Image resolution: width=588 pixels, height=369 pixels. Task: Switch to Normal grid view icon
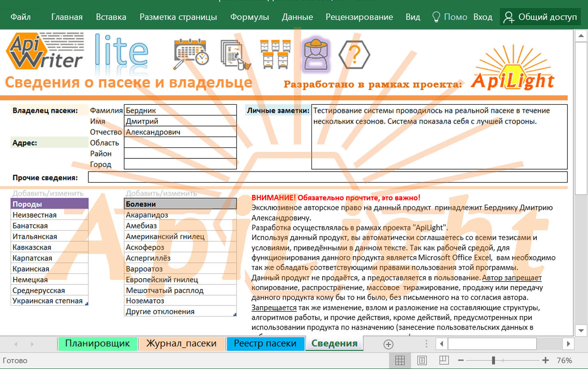point(400,360)
